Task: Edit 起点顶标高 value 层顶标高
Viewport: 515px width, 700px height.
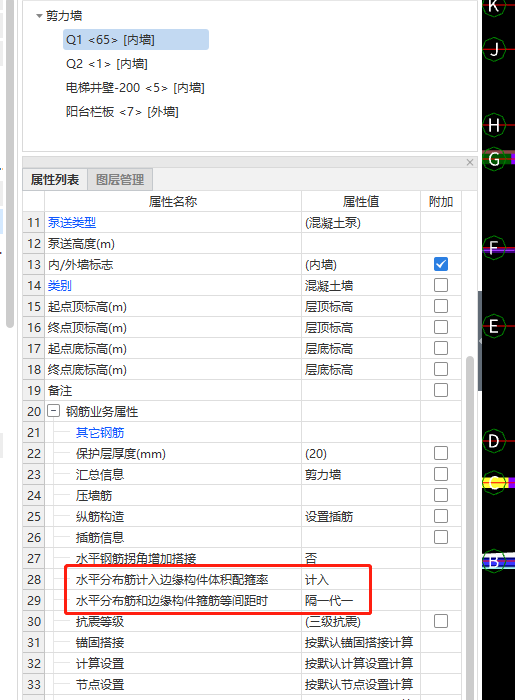Action: click(361, 306)
